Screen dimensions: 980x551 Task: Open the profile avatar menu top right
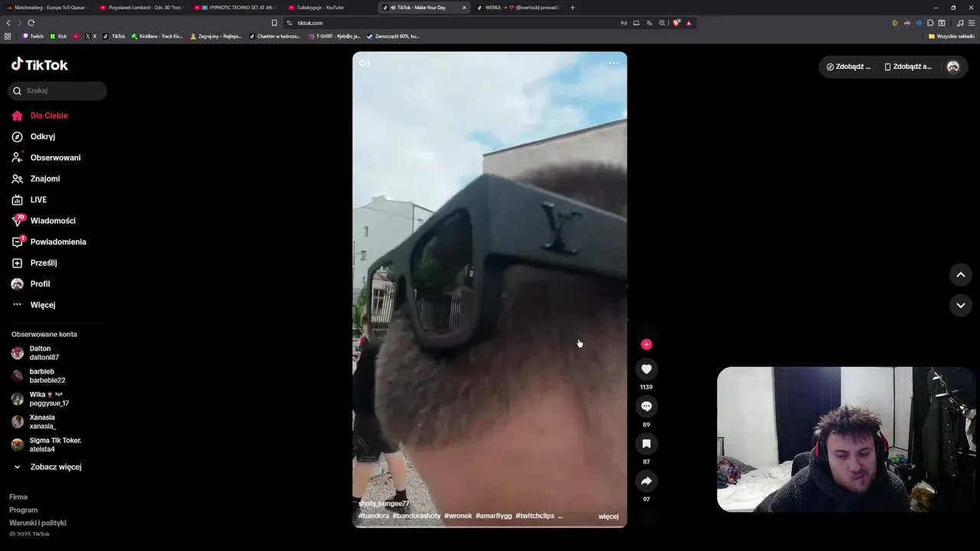pyautogui.click(x=953, y=67)
